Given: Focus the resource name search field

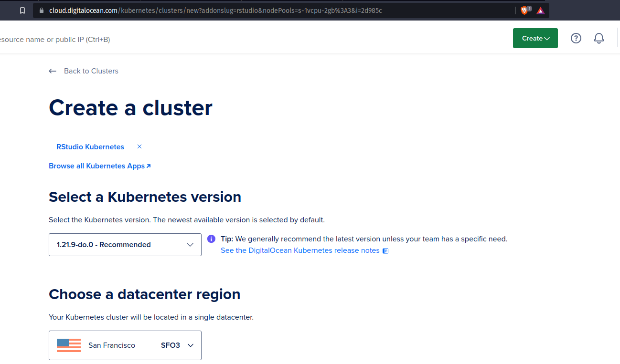Looking at the screenshot, I should (55, 40).
